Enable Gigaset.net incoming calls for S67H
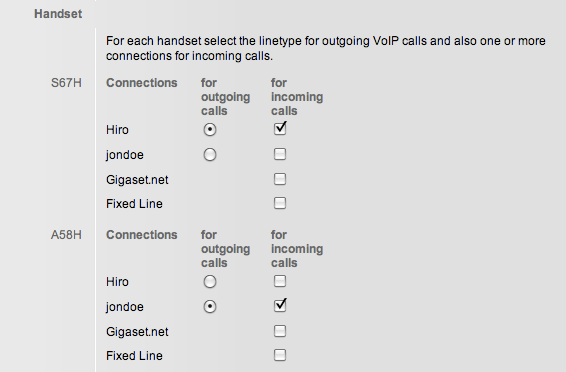This screenshot has height=372, width=566. point(280,179)
